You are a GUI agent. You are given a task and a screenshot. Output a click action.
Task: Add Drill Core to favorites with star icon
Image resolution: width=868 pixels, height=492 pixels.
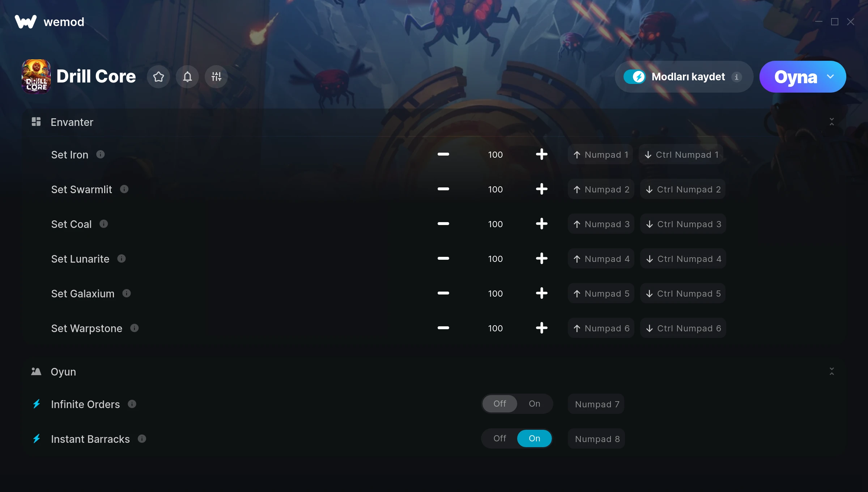(x=158, y=77)
